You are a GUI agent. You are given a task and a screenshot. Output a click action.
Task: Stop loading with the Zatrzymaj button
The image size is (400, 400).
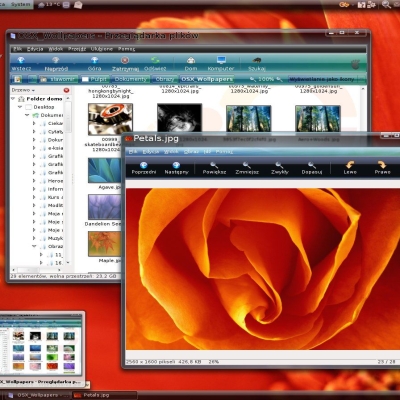[x=125, y=63]
